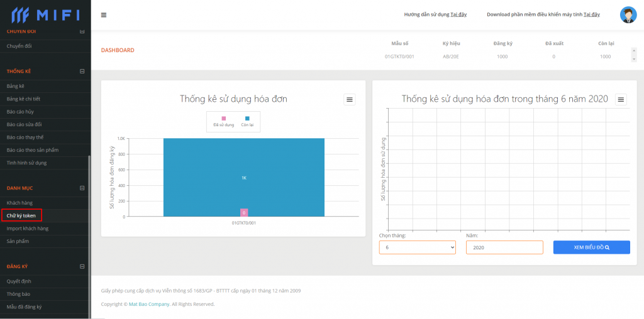Screen dimensions: 644x319
Task: Open 'Bảng kê chi tiết' menu item
Action: [23, 99]
